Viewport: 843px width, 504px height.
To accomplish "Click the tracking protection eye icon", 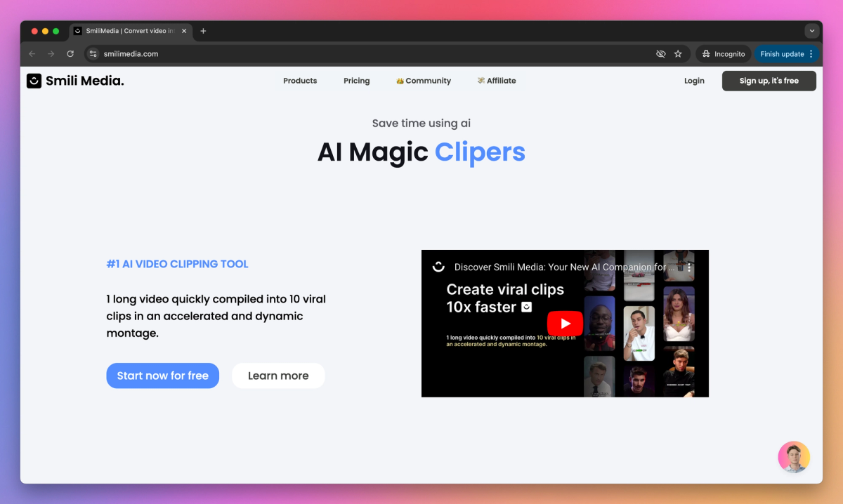I will click(660, 54).
